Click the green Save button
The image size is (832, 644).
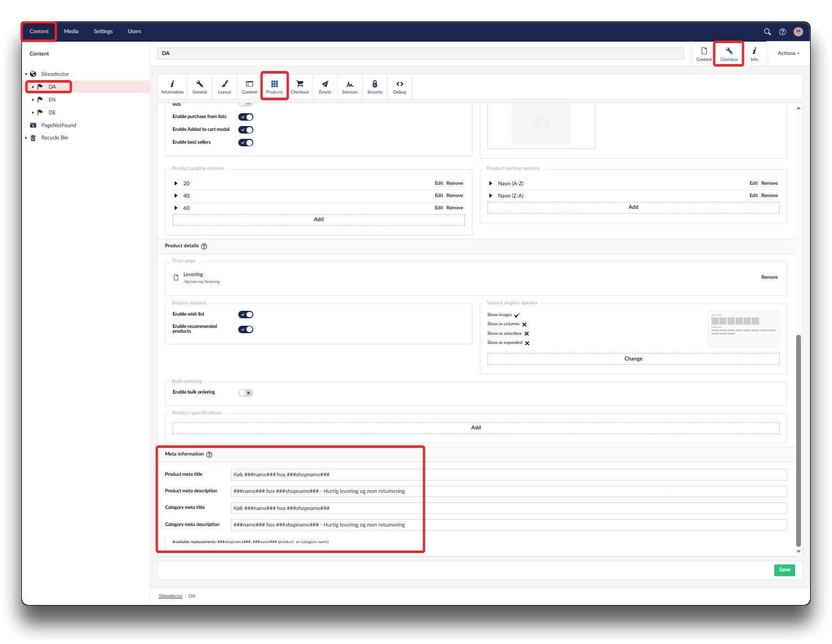(784, 570)
